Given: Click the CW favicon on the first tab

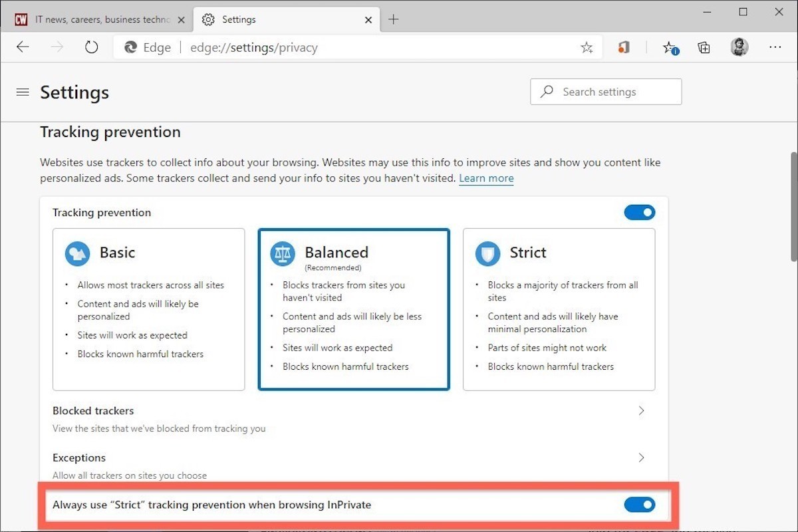Looking at the screenshot, I should 22,19.
